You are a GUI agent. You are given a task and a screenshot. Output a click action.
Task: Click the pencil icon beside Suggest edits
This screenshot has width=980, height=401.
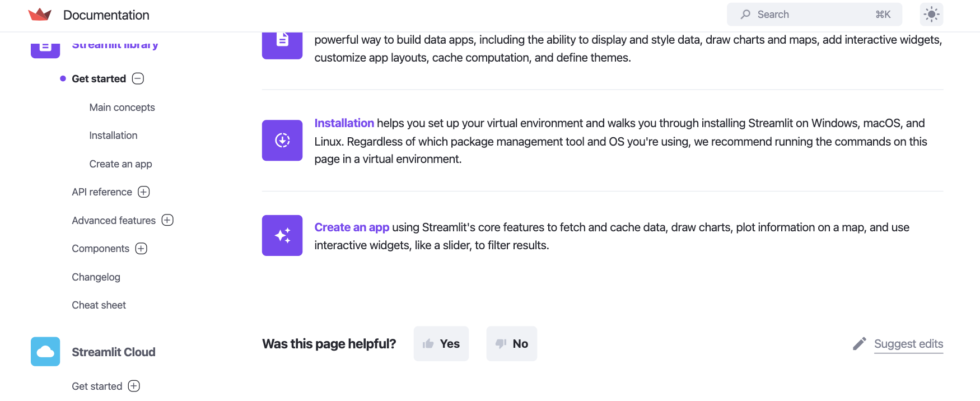point(859,344)
